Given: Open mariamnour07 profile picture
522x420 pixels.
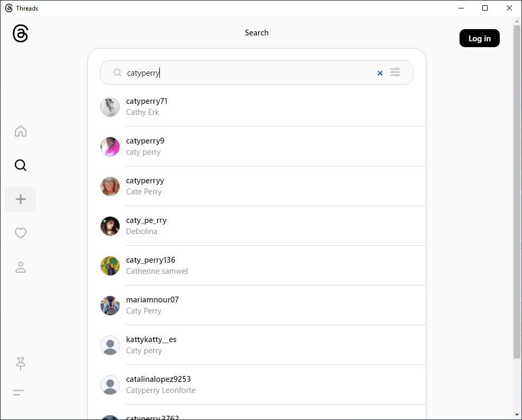Looking at the screenshot, I should [110, 306].
